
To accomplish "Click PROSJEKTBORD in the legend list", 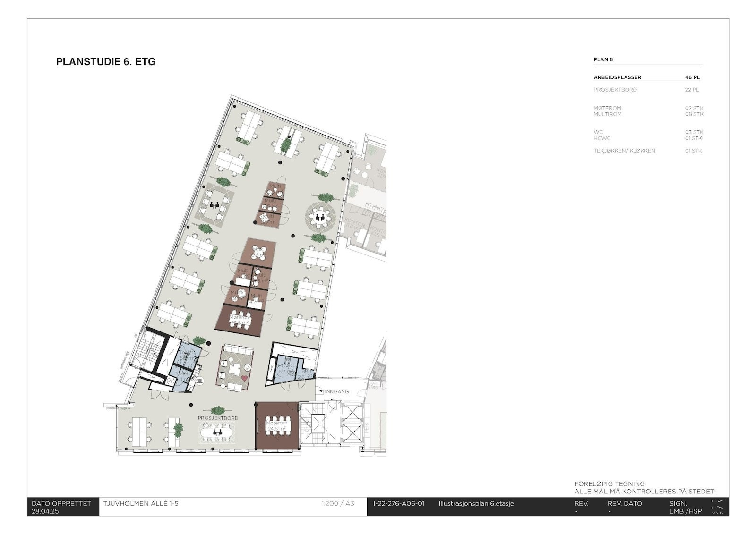I will pos(615,90).
